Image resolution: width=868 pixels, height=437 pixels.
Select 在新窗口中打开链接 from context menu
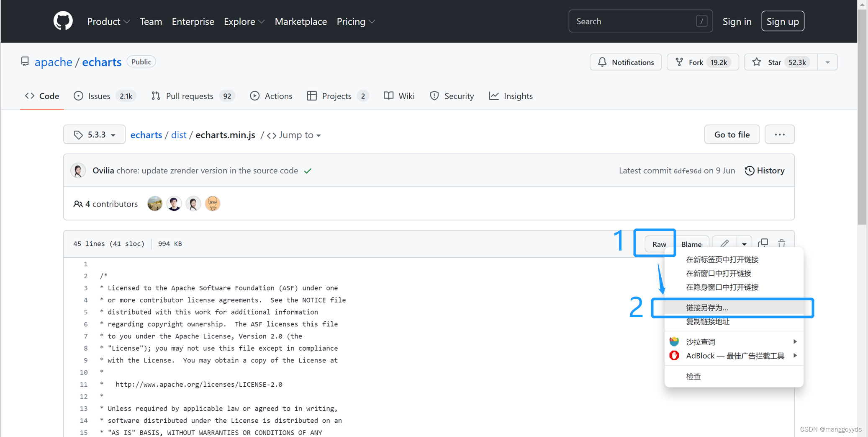click(x=734, y=273)
